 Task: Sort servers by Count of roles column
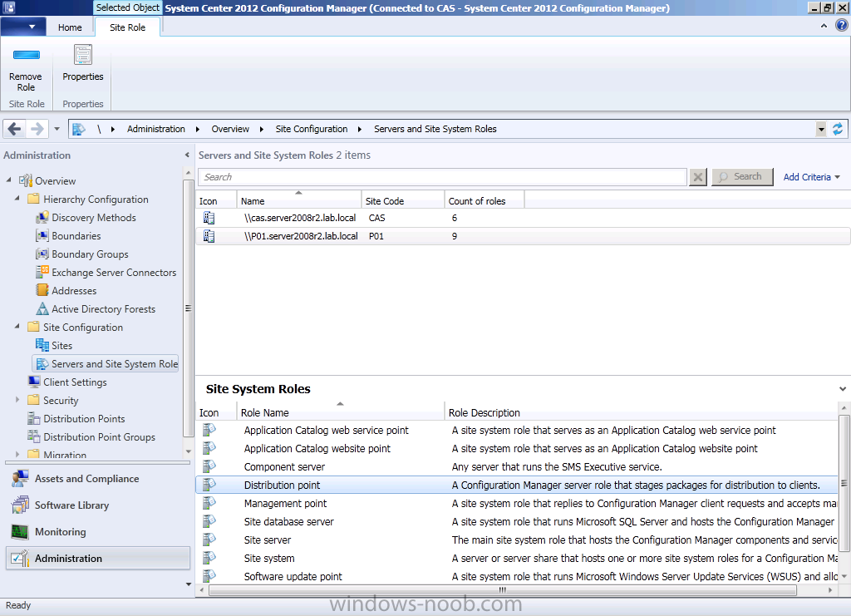pos(485,201)
